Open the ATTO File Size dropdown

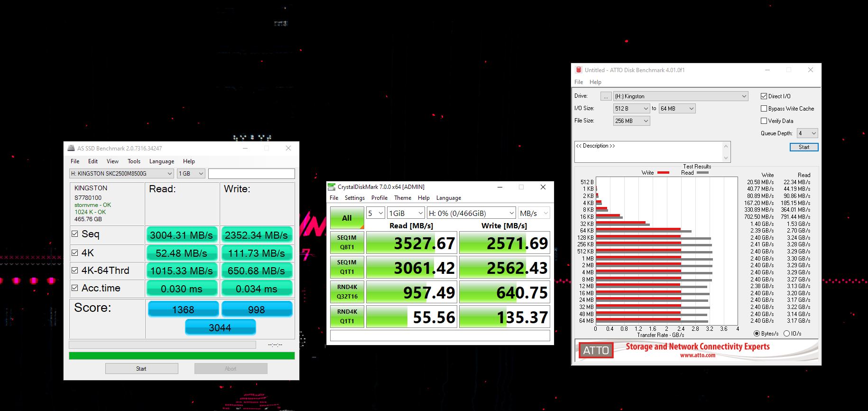[631, 121]
